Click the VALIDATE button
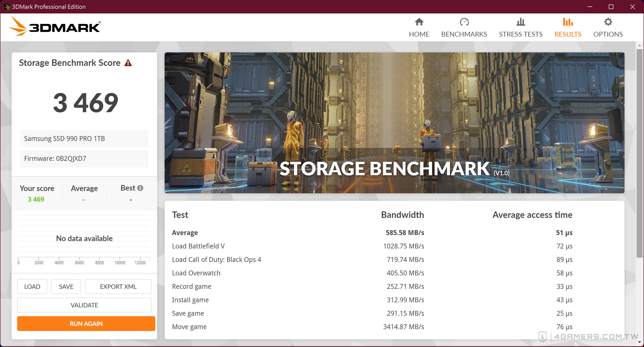 pos(84,305)
